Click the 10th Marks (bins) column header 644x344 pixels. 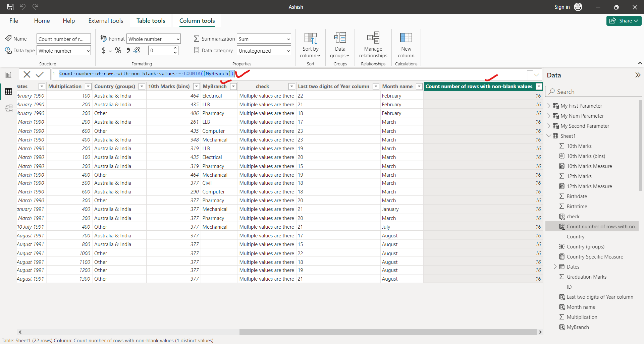[169, 87]
